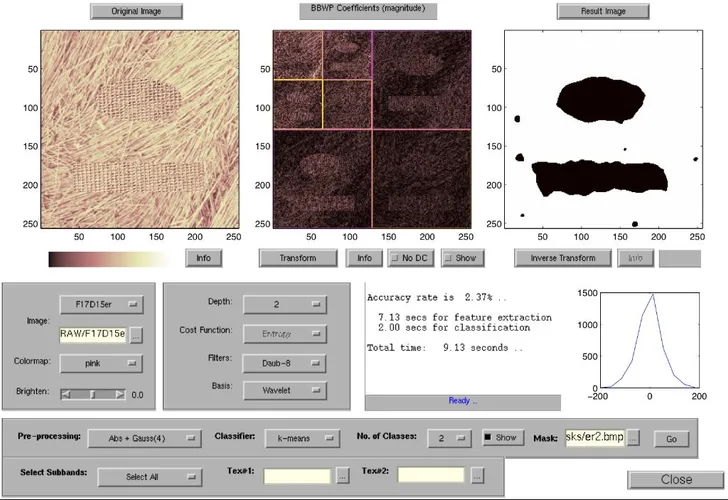This screenshot has width=728, height=500.
Task: Click the right arrow of the Brighten slider
Action: coord(121,394)
